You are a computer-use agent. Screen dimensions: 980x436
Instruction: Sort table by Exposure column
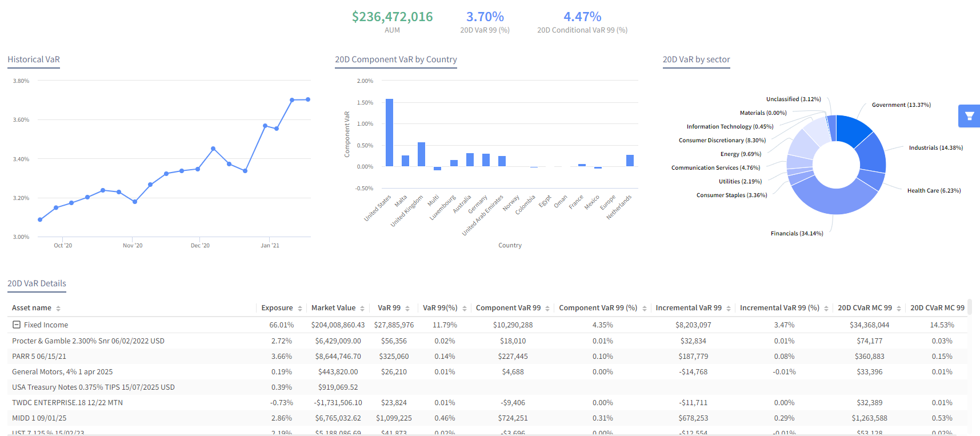coord(300,309)
